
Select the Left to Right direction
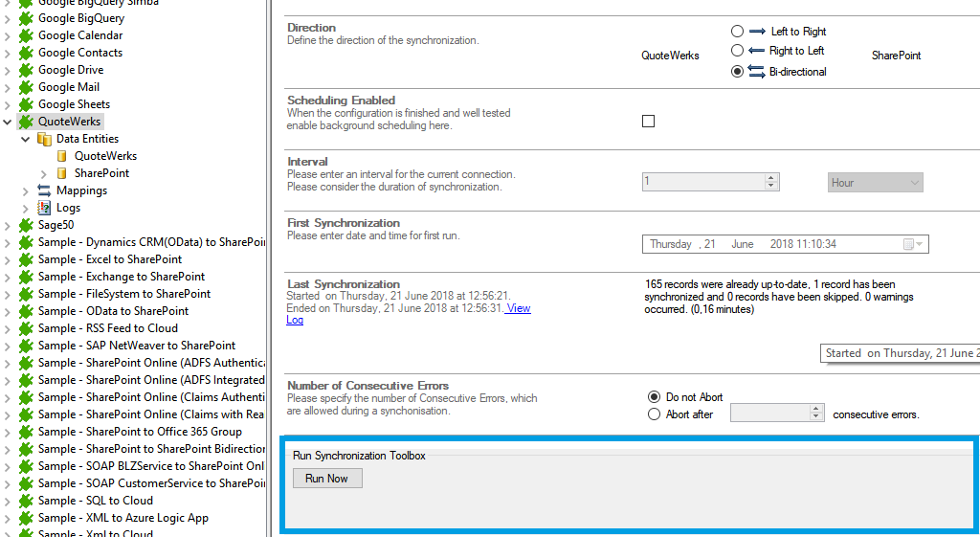tap(737, 32)
